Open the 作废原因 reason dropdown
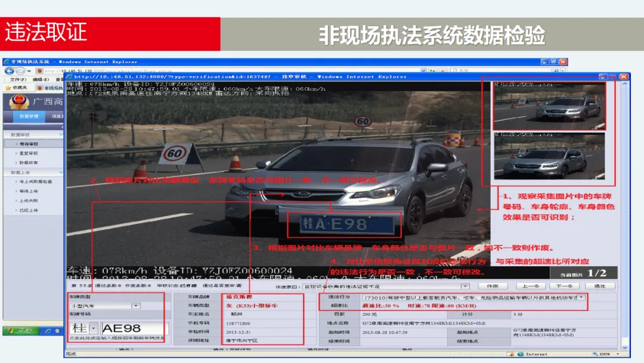Image resolution: width=644 pixels, height=363 pixels. (465, 286)
